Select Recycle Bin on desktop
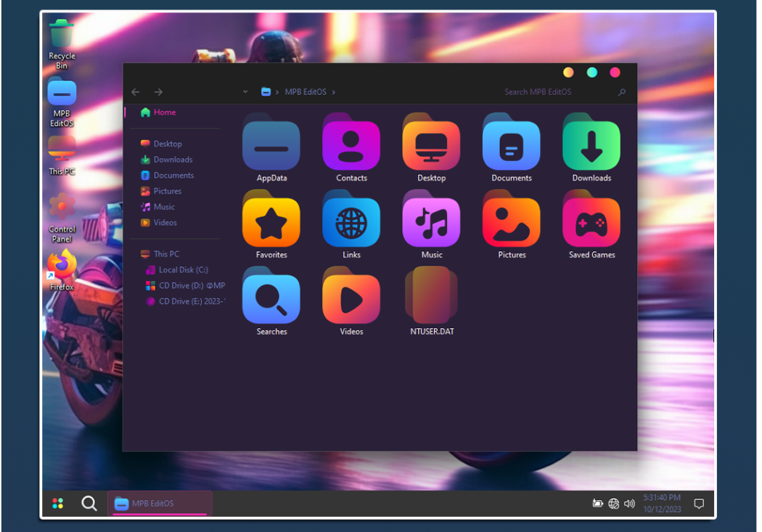This screenshot has width=762, height=532. (x=62, y=44)
